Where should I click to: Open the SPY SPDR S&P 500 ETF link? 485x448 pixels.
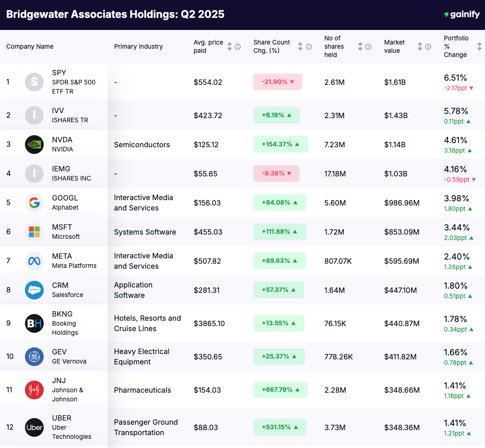click(x=74, y=82)
